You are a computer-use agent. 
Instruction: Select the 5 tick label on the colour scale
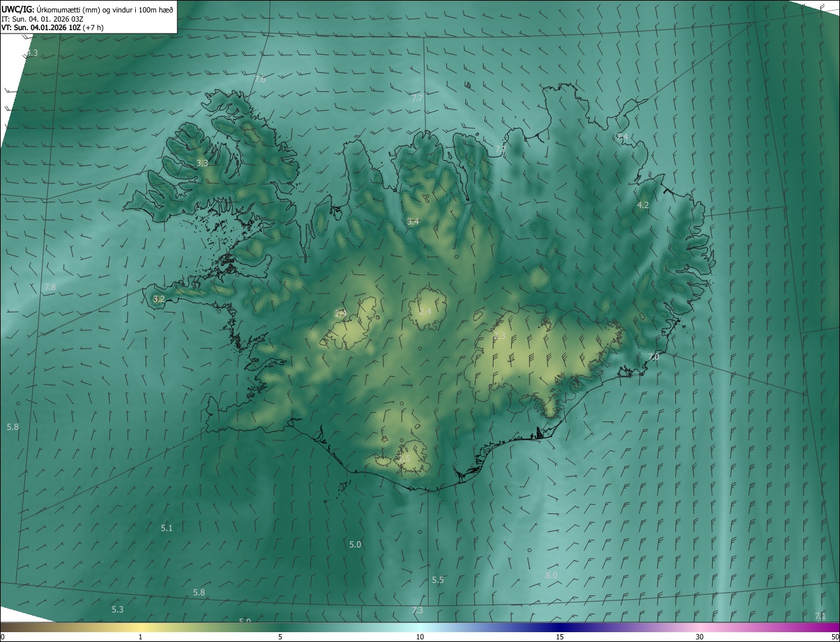[x=280, y=637]
